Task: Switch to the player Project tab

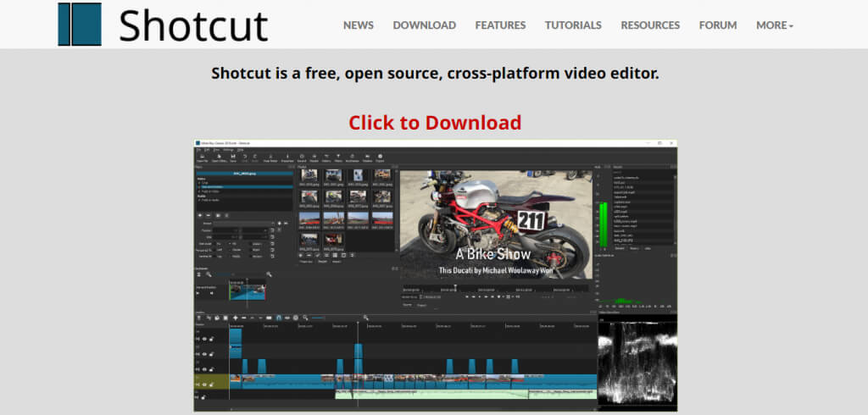Action: (421, 305)
